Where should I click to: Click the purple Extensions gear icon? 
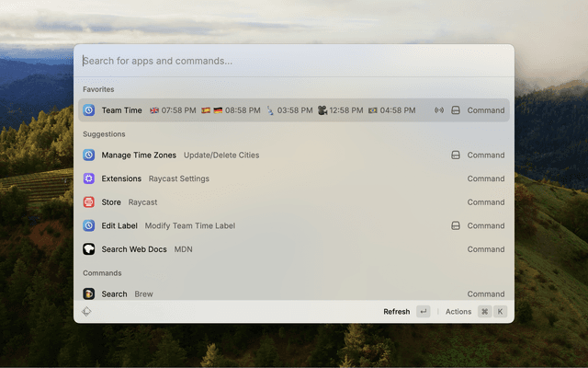pos(89,178)
